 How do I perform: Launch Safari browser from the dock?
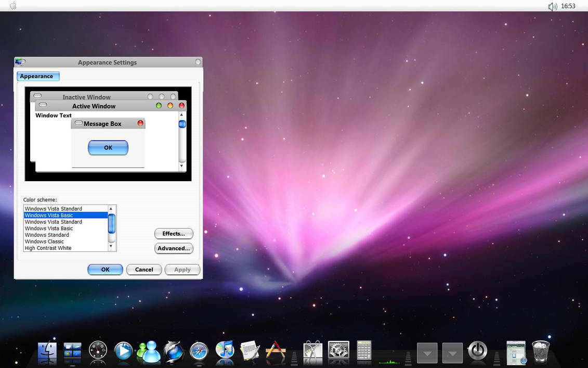pyautogui.click(x=199, y=352)
